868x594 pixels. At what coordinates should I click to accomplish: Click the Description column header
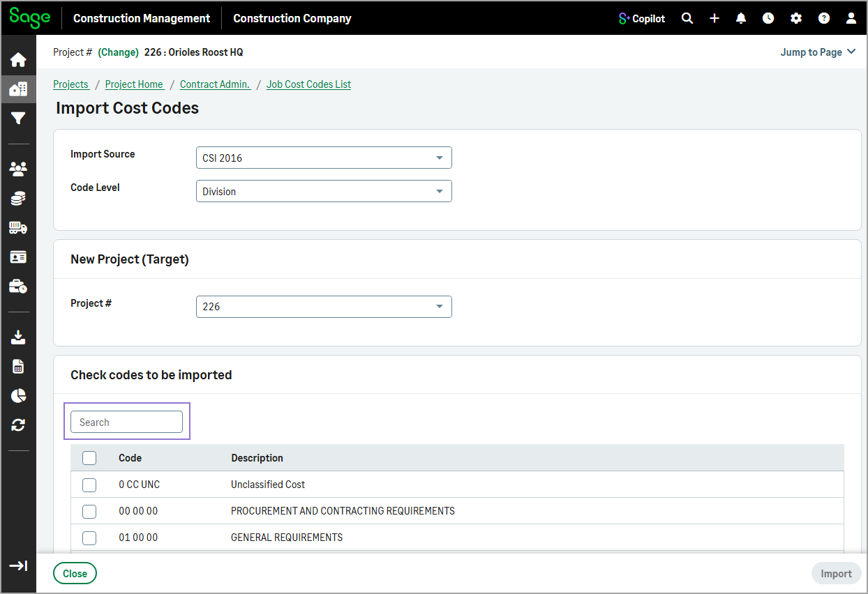click(x=257, y=458)
